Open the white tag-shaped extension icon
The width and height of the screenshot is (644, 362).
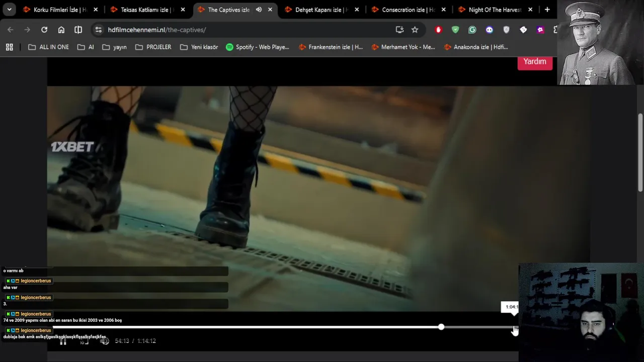tap(523, 30)
